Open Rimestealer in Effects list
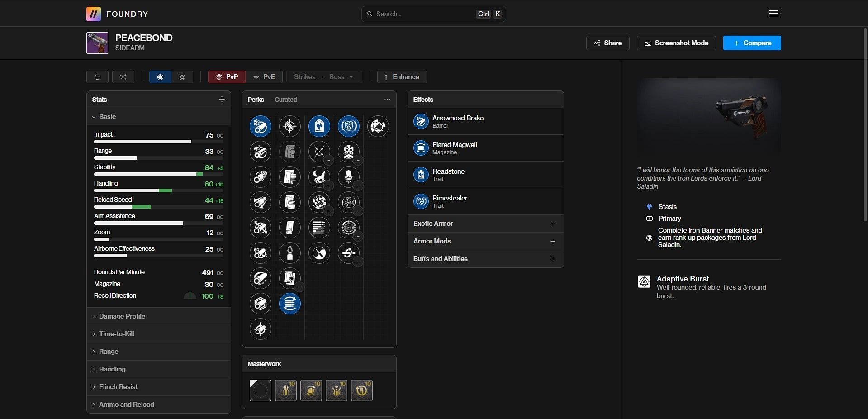868x419 pixels. coord(485,201)
